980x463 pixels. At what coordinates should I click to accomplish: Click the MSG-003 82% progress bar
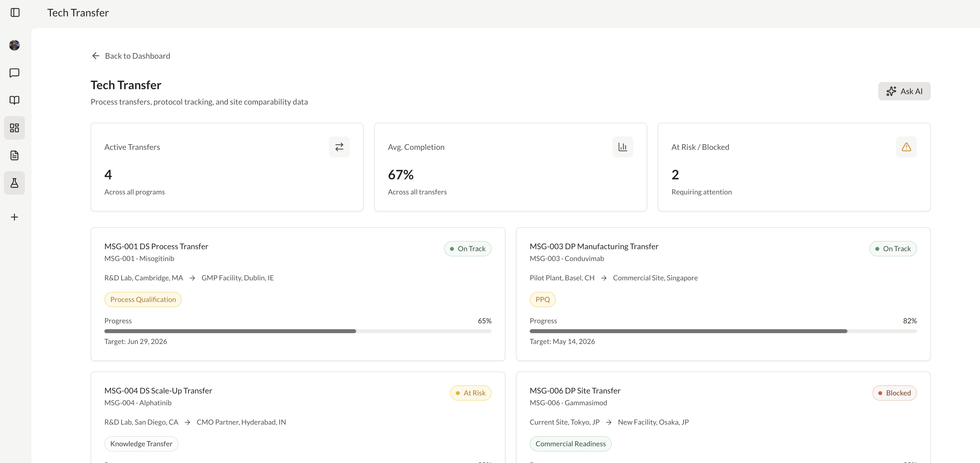coord(723,331)
